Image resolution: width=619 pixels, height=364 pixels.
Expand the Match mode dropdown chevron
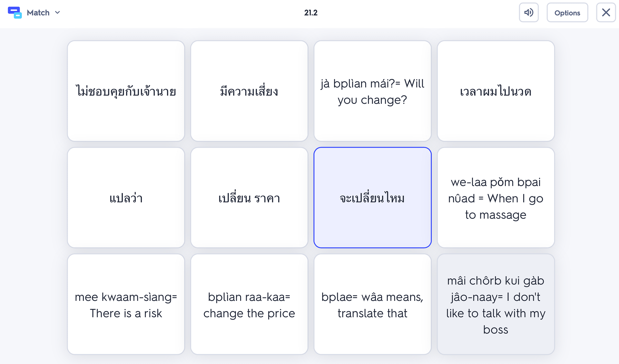pos(58,13)
